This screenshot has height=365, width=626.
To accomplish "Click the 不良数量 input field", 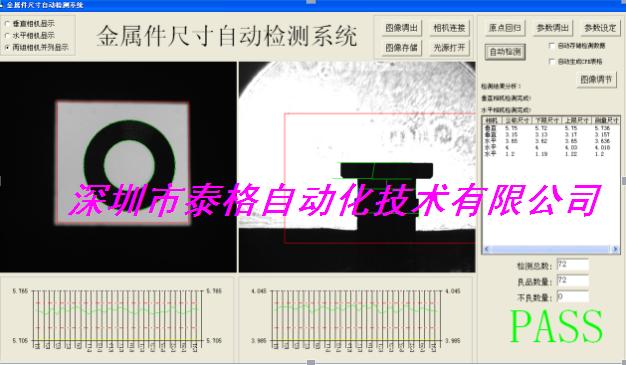I will coord(573,297).
